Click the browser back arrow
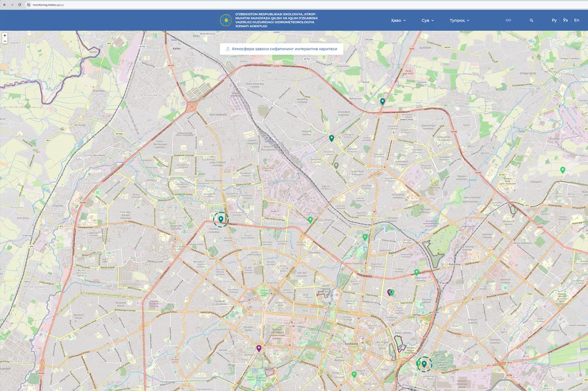 coord(5,5)
